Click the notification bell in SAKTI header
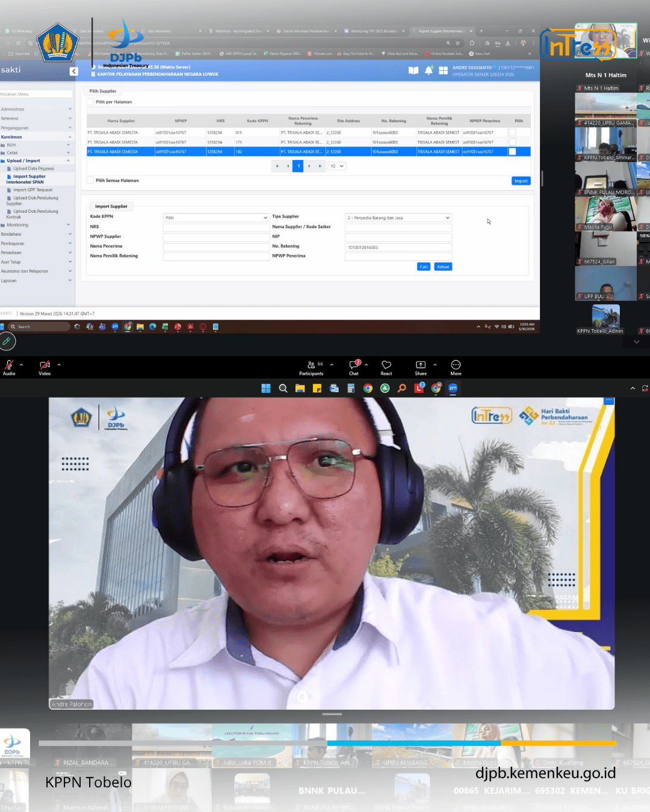Viewport: 650px width, 812px height. (429, 70)
